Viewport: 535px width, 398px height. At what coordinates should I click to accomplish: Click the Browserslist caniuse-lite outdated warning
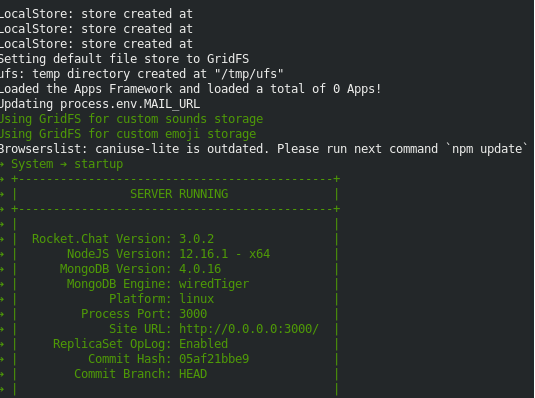pos(264,149)
